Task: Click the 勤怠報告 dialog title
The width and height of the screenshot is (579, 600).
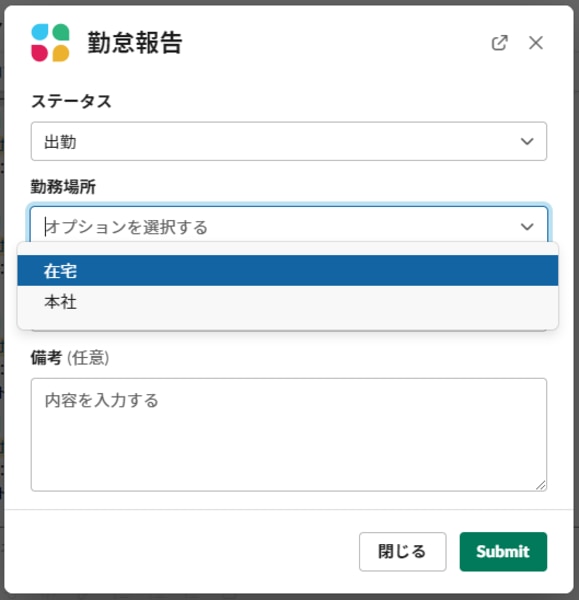Action: tap(135, 42)
